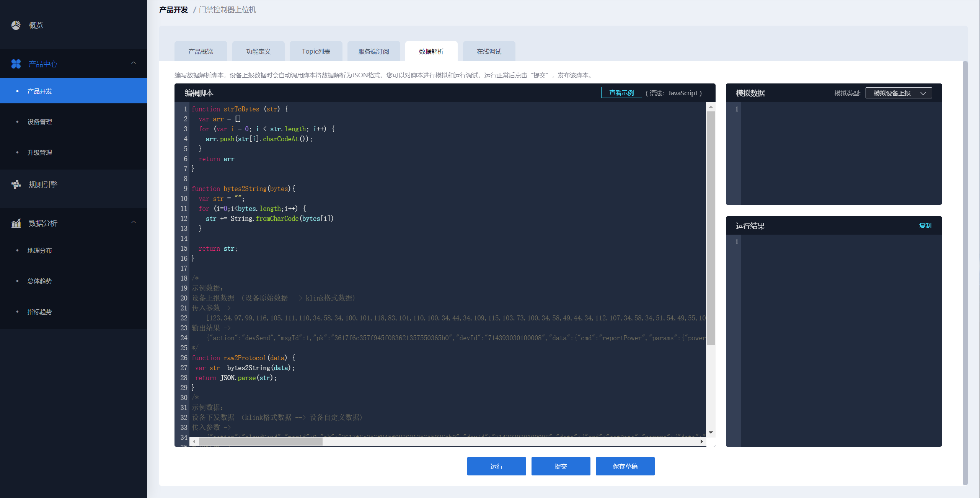Screen dimensions: 980x498
Task: Click the 概览 pie chart icon
Action: point(16,25)
